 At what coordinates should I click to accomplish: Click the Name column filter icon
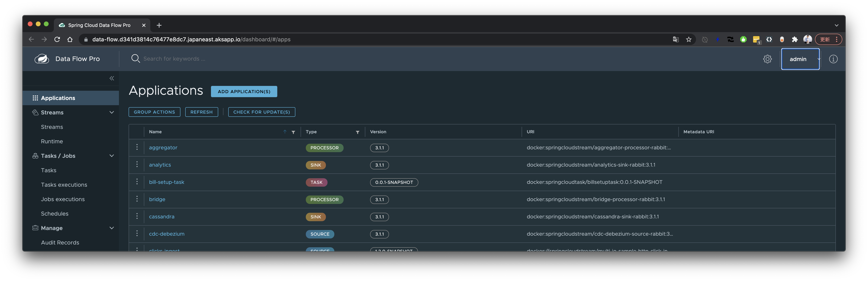(x=294, y=132)
